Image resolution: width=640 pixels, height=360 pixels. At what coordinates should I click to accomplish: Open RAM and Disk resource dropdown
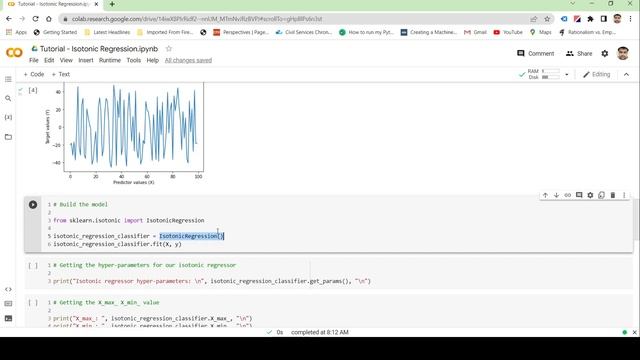point(567,75)
